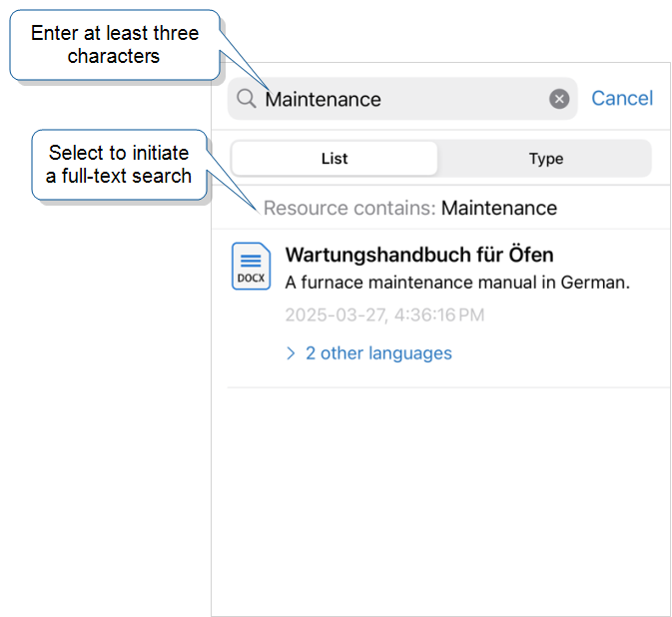The image size is (672, 617).
Task: Click the 2025-03-27 timestamp text
Action: pyautogui.click(x=384, y=314)
